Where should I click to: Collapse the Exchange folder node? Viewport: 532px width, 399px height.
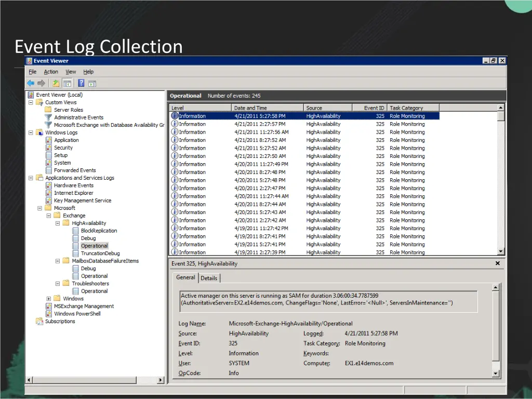click(x=48, y=216)
